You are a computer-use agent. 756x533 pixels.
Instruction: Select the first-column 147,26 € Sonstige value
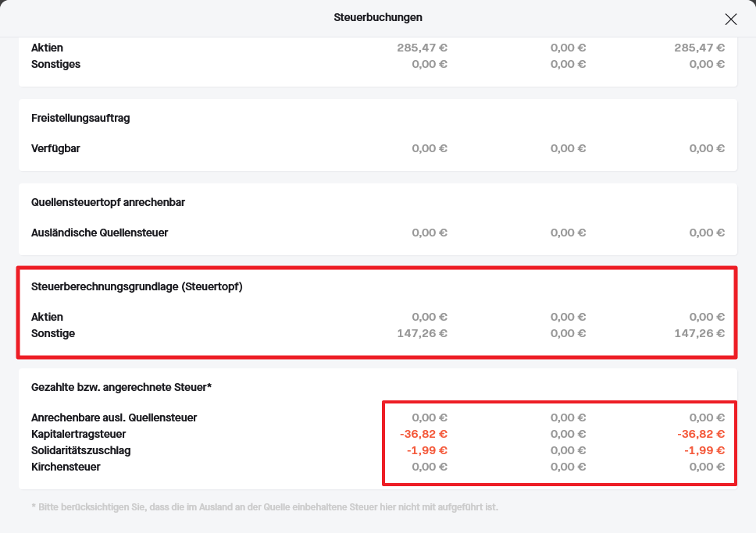[x=422, y=334]
